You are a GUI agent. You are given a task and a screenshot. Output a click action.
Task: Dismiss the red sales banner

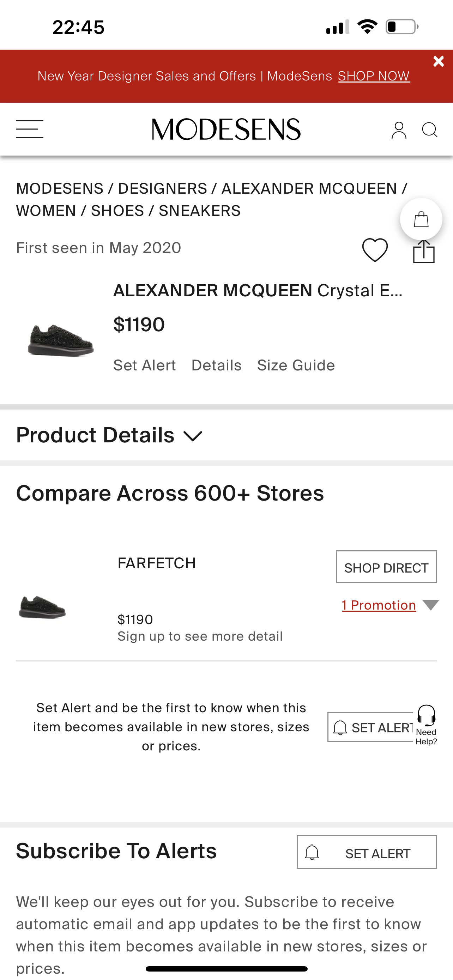click(x=439, y=61)
